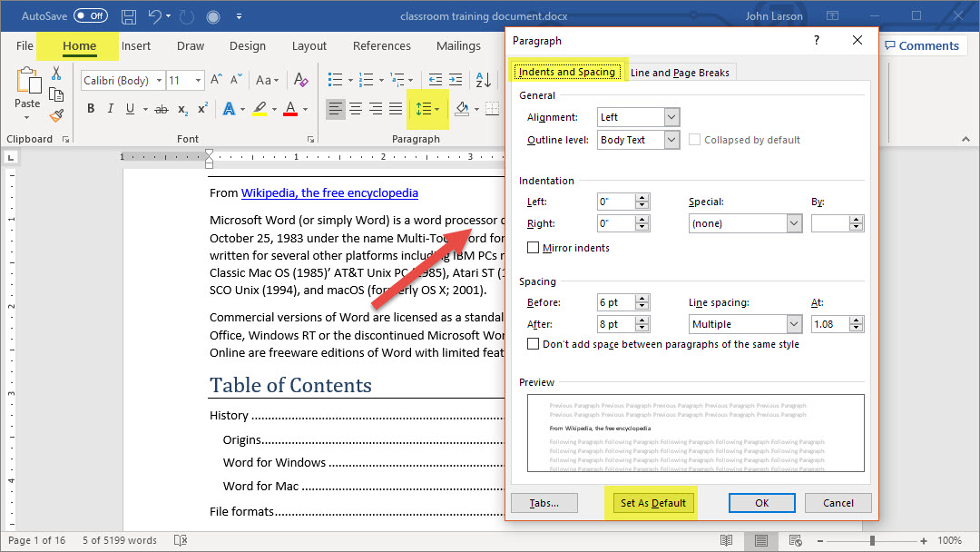Click the Before spacing input field
Screen dimensions: 980x552
point(615,302)
